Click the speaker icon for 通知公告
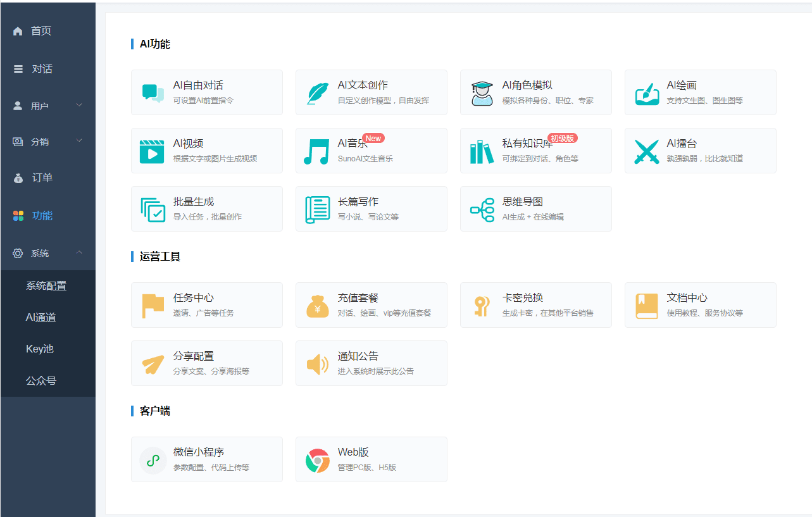 coord(317,364)
